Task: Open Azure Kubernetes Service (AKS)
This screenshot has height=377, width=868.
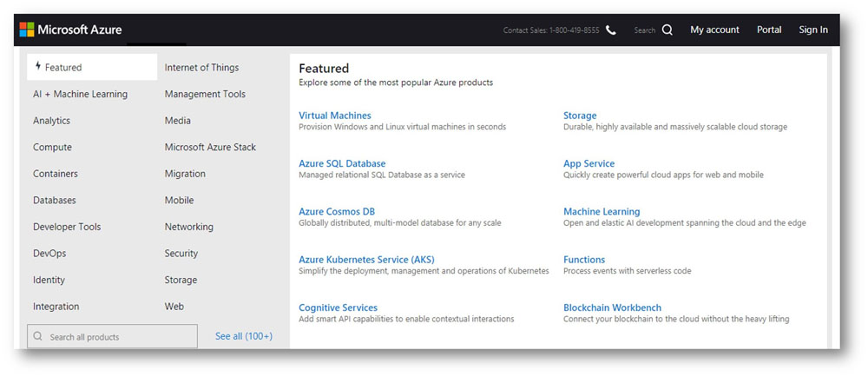Action: point(366,260)
